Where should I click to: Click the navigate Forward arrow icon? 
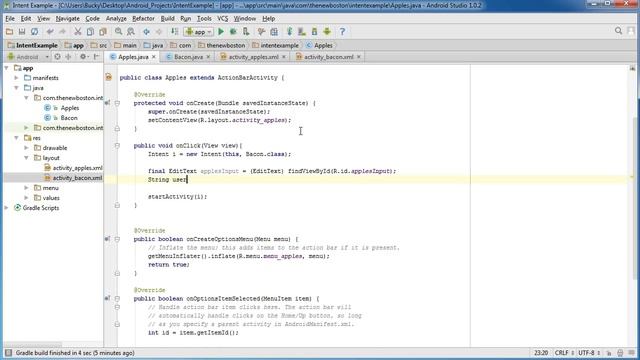point(159,31)
